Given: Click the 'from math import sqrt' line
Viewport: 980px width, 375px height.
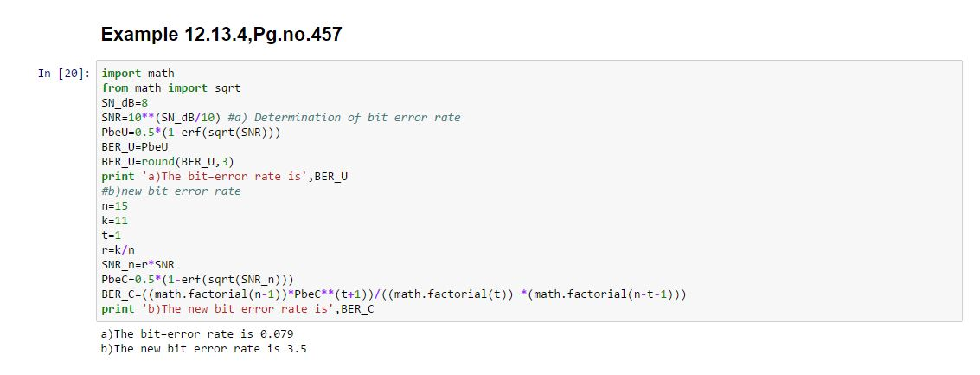Looking at the screenshot, I should (x=170, y=88).
